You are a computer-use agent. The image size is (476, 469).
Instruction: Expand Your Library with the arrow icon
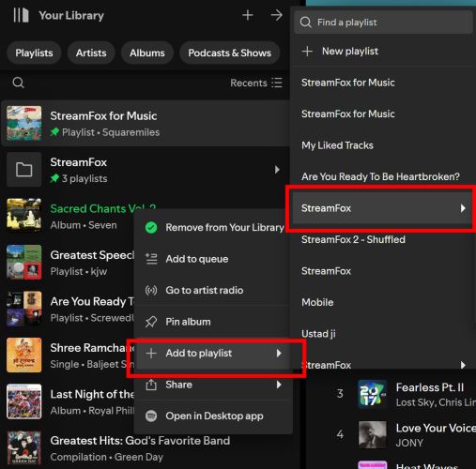(277, 15)
